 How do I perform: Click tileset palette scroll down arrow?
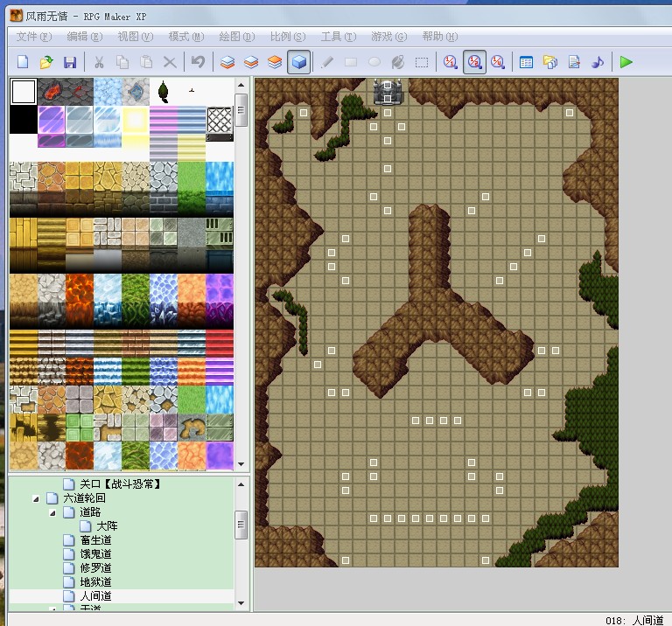tap(241, 464)
